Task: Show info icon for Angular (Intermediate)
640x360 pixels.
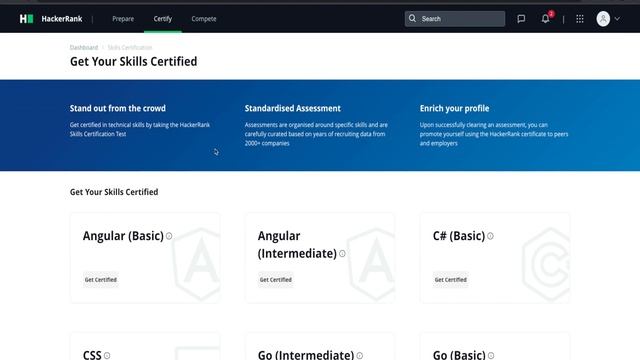Action: [x=342, y=253]
